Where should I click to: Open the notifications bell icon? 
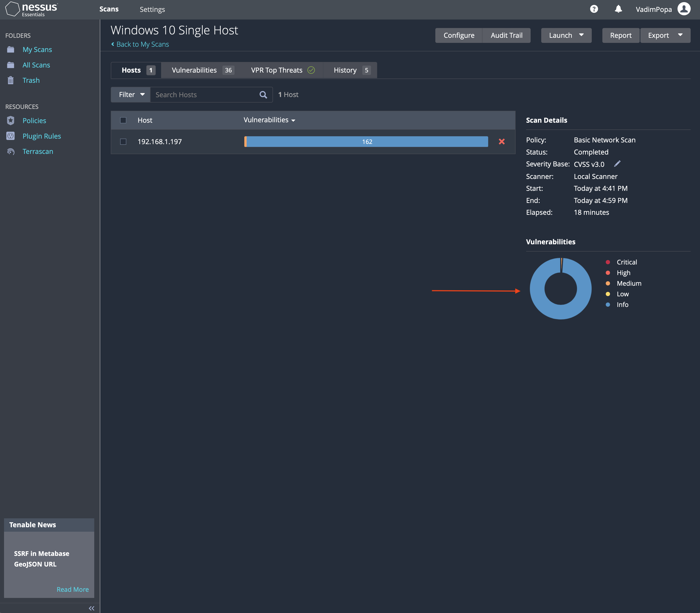pyautogui.click(x=618, y=9)
